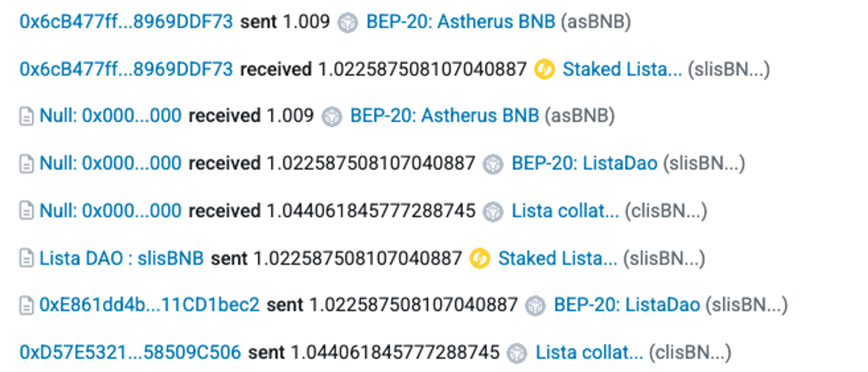Image resolution: width=868 pixels, height=372 pixels.
Task: Open Staked Lista token link in the 0x6cB477ff received row
Action: pyautogui.click(x=622, y=70)
